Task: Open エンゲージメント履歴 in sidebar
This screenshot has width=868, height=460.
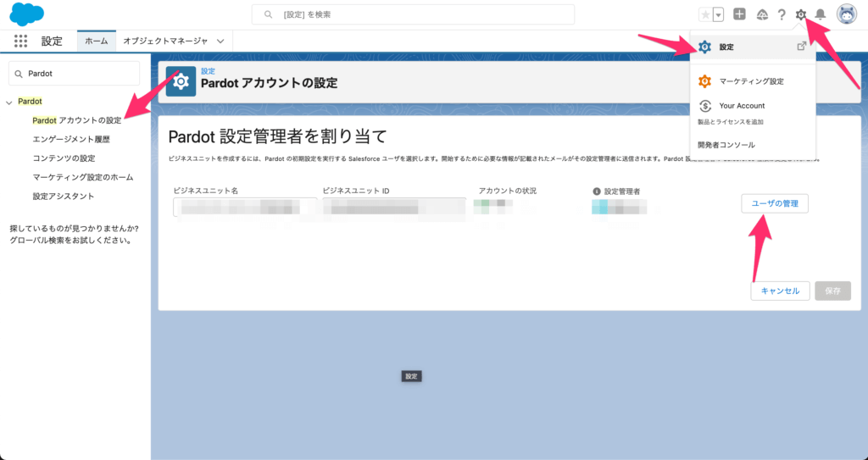Action: [71, 140]
